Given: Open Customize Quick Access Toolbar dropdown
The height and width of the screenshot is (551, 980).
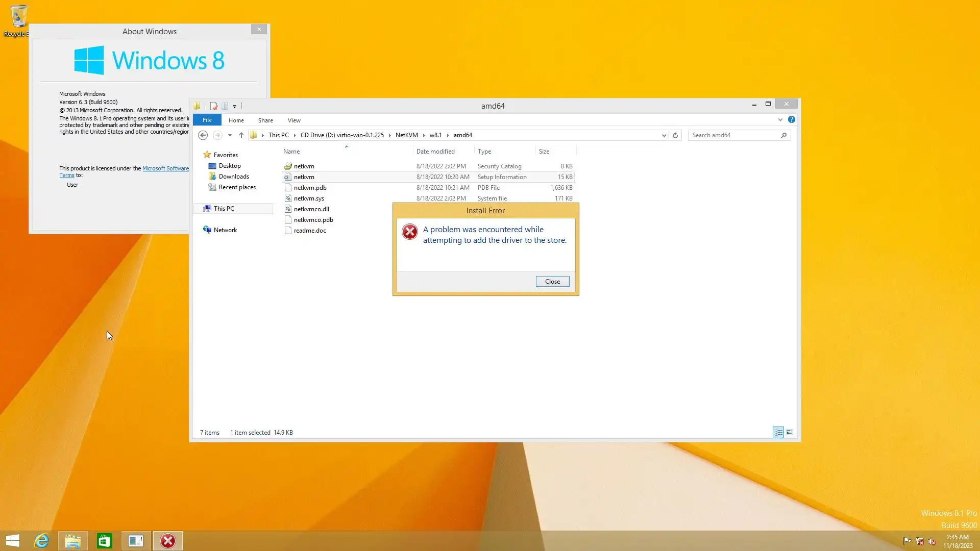Looking at the screenshot, I should 234,106.
